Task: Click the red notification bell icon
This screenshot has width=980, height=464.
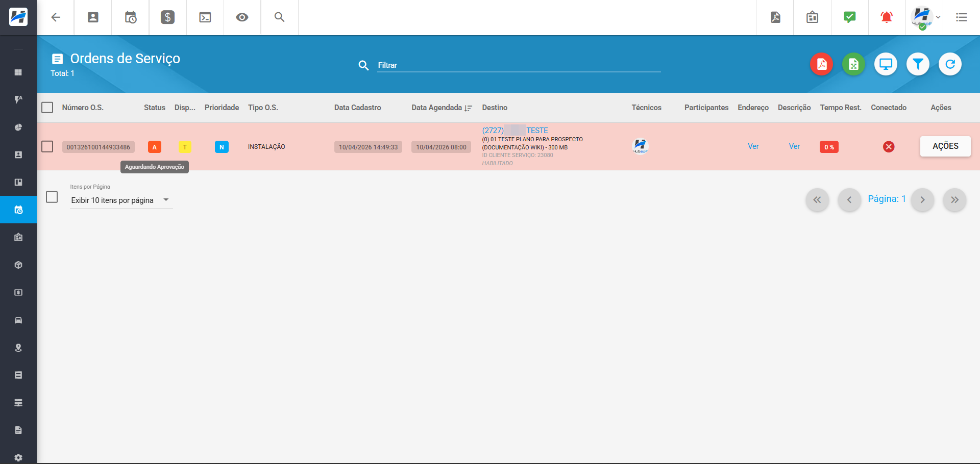Action: tap(887, 17)
